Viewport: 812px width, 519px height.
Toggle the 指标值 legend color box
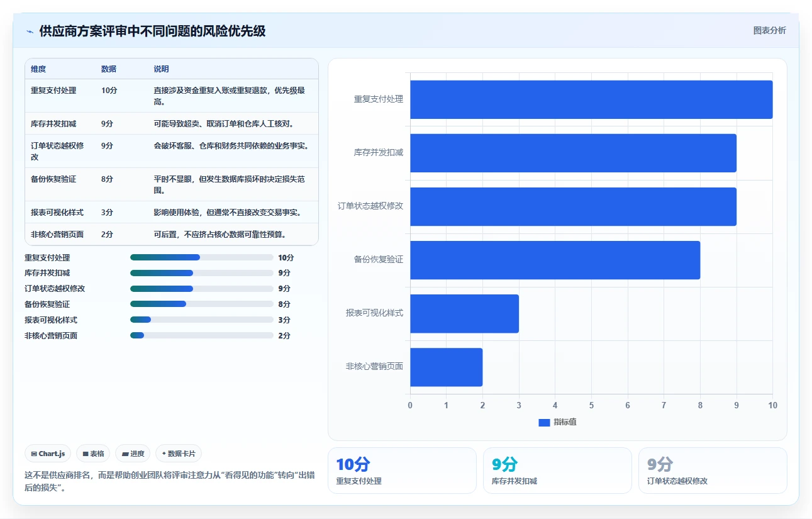point(544,422)
